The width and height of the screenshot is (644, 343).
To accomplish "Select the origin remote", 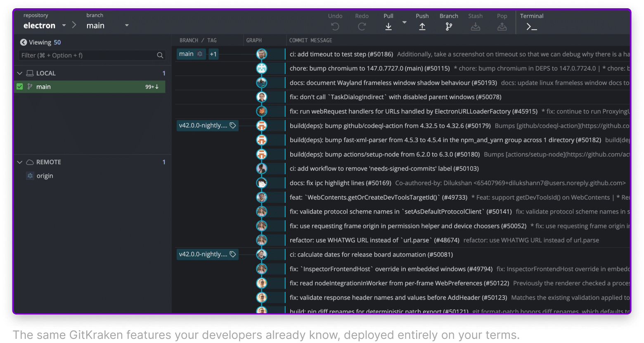I will click(x=45, y=176).
